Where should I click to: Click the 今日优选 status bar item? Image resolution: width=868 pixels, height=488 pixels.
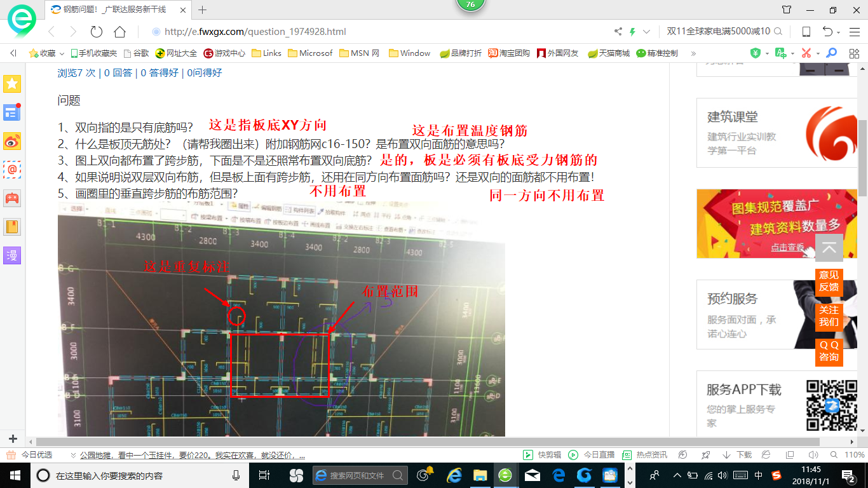click(x=29, y=455)
